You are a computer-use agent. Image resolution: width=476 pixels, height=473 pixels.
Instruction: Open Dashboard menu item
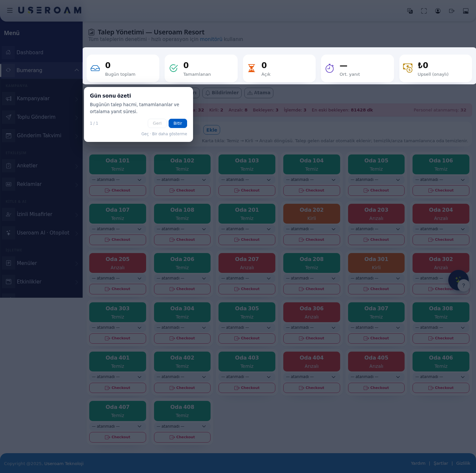[41, 52]
